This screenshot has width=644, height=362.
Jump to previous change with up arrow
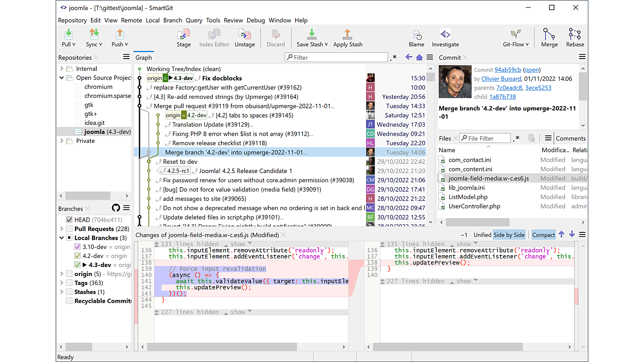pyautogui.click(x=561, y=234)
